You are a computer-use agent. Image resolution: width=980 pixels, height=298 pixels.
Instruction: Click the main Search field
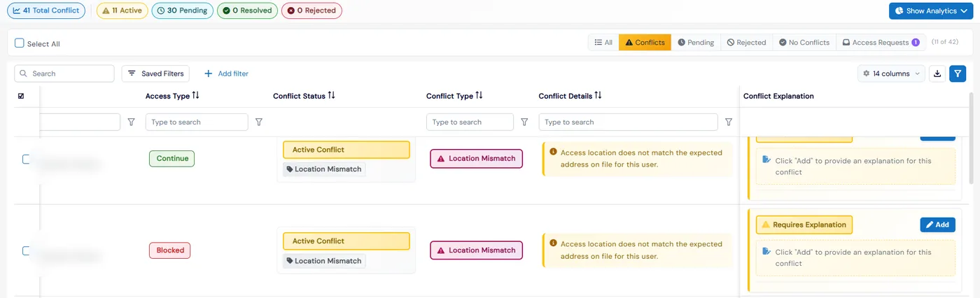click(64, 73)
